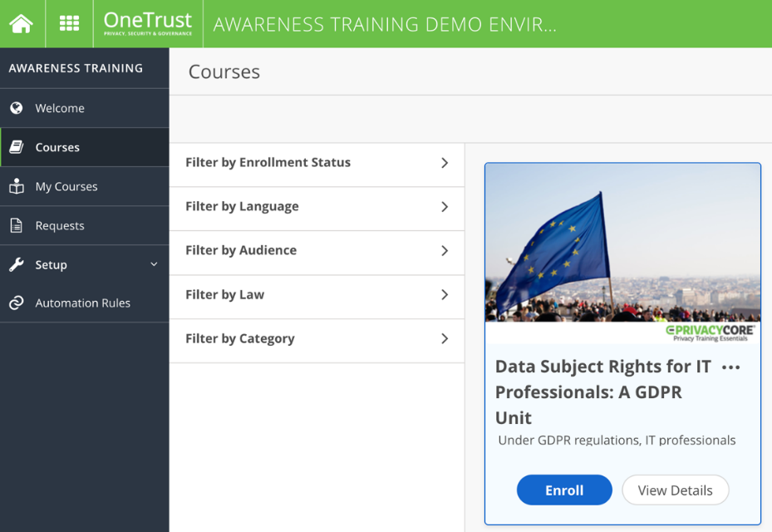Click the Courses book icon

(x=19, y=147)
